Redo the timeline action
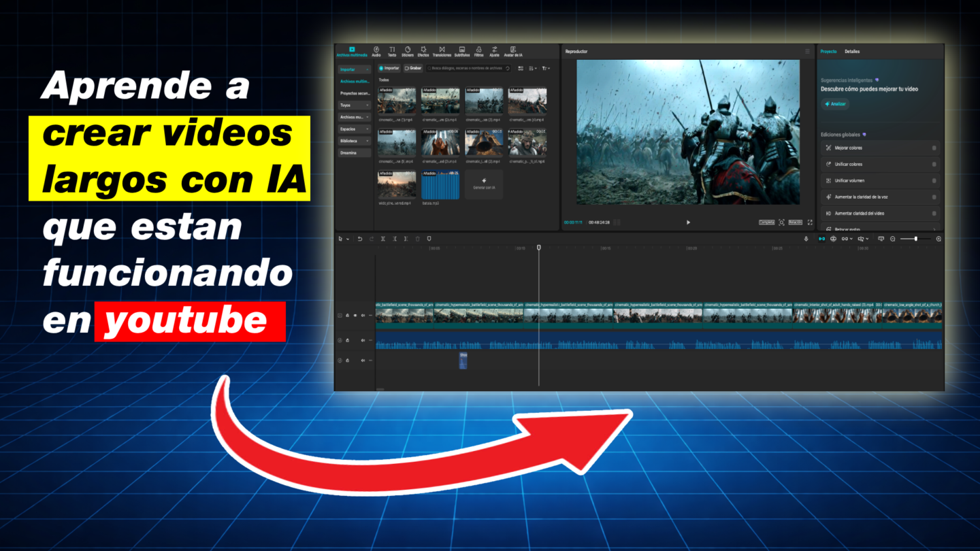980x551 pixels. click(371, 239)
